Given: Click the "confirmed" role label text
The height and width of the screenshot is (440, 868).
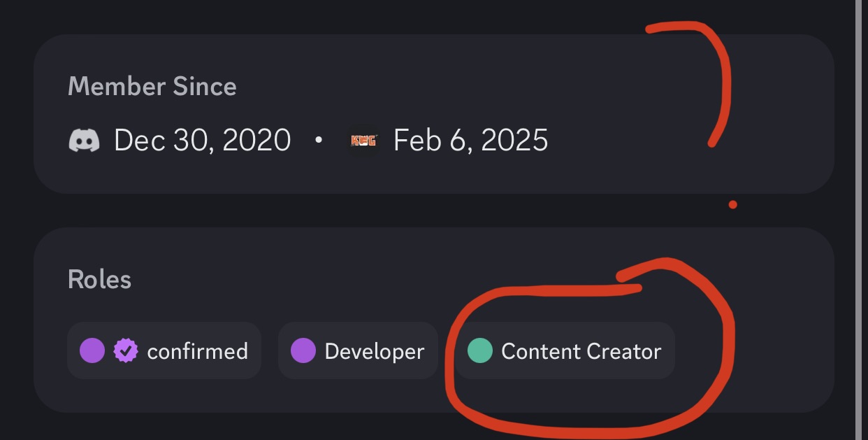Looking at the screenshot, I should [197, 351].
